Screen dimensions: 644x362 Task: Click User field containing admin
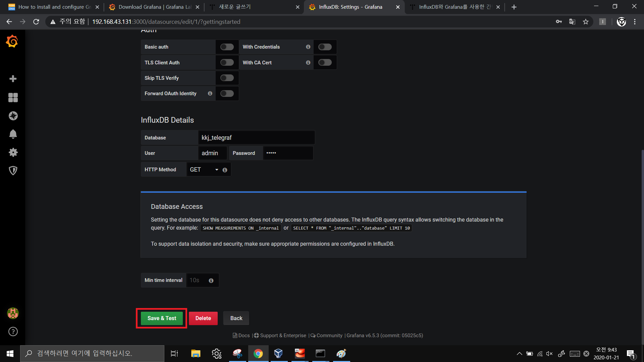pos(213,153)
